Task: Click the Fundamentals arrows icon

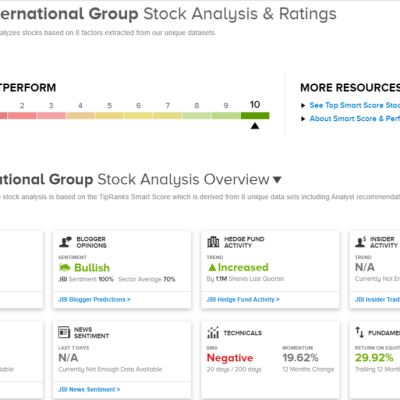Action: (x=359, y=332)
